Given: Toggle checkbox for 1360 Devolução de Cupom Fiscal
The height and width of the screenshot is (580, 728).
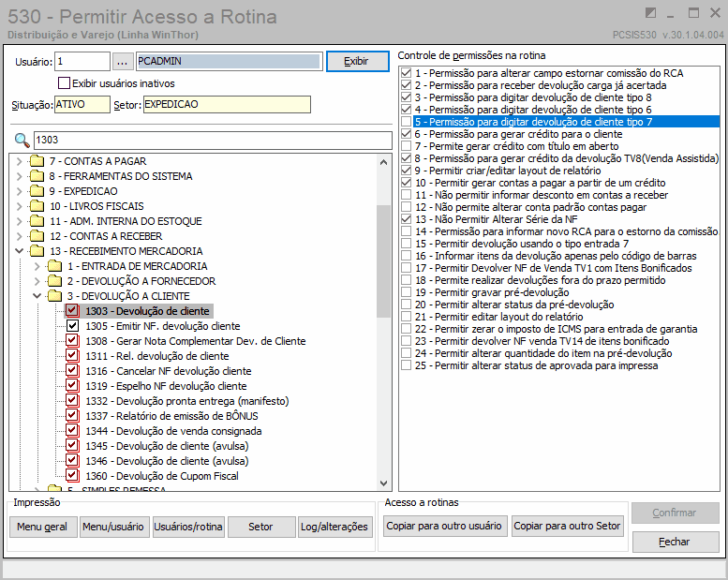Looking at the screenshot, I should tap(72, 475).
